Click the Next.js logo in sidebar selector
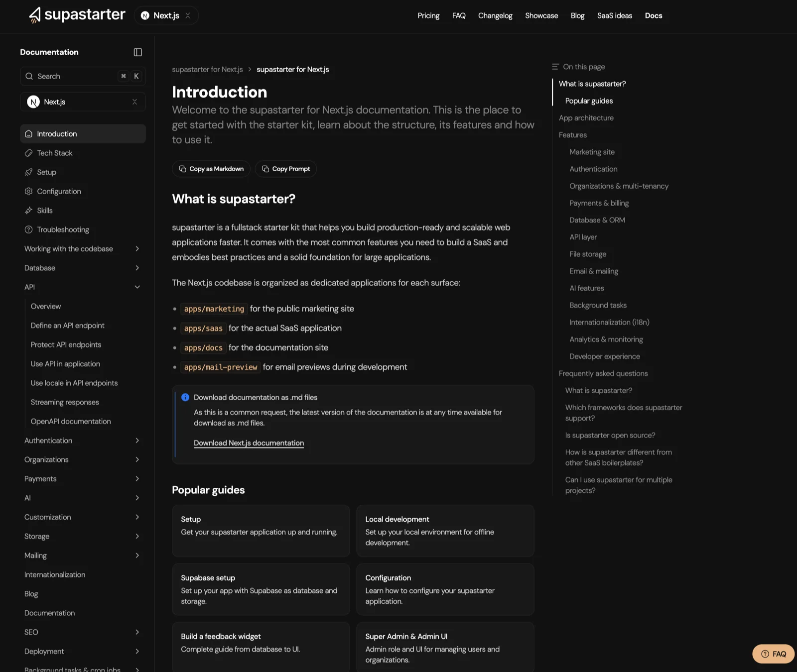The image size is (797, 672). click(x=33, y=102)
